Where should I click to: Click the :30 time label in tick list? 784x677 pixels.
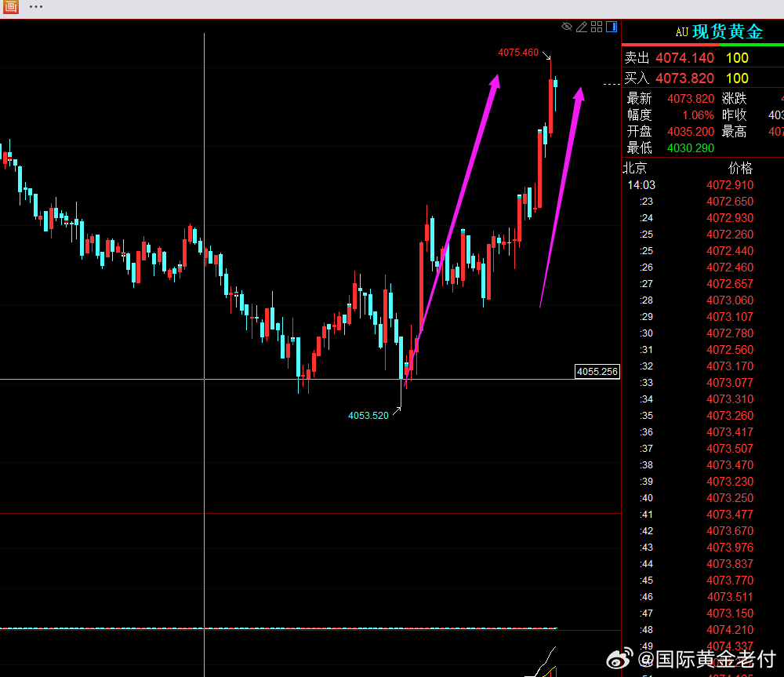point(647,333)
